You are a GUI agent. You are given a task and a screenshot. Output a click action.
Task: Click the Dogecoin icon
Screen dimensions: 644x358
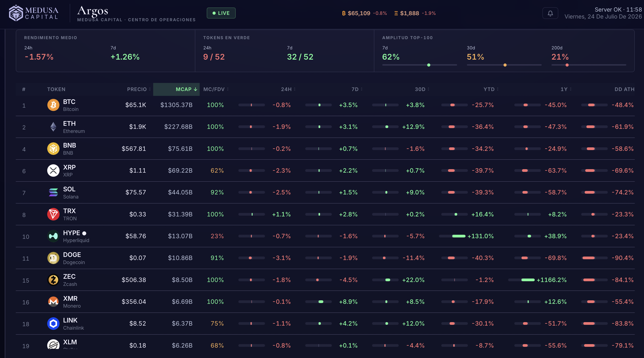53,258
